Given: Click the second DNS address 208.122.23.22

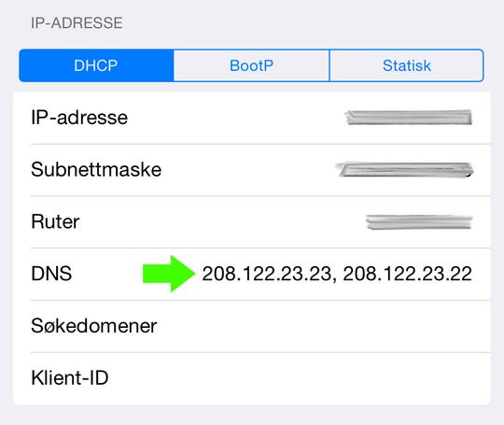Looking at the screenshot, I should pos(408,274).
